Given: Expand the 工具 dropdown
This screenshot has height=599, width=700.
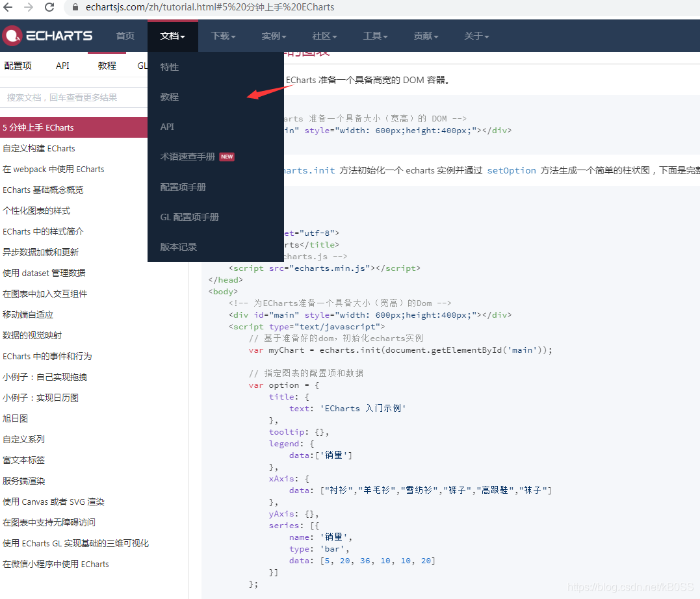Looking at the screenshot, I should [x=375, y=36].
